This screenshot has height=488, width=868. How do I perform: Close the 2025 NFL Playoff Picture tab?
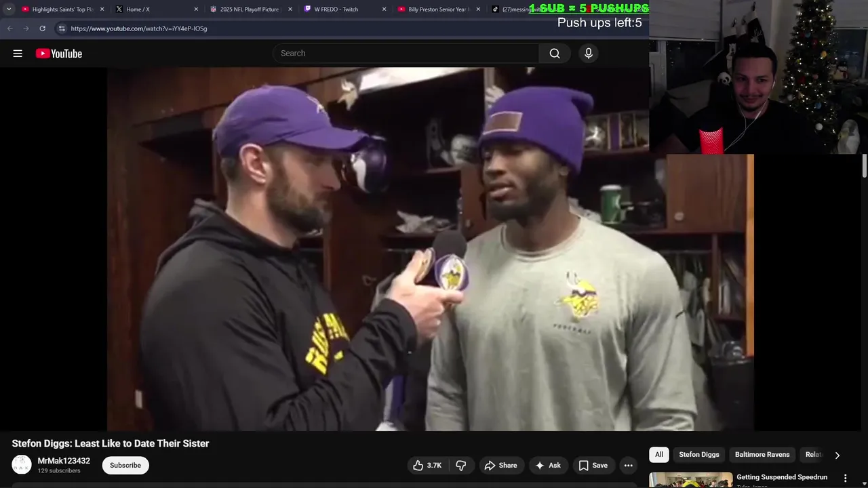pos(290,9)
